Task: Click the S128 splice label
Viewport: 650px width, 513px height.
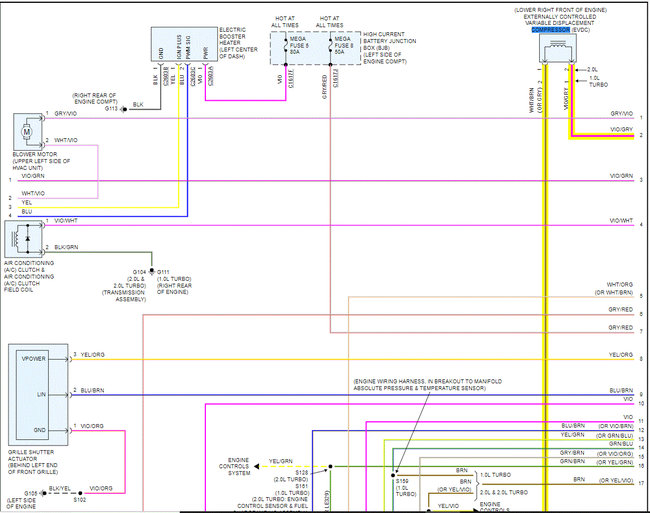Action: (x=301, y=472)
